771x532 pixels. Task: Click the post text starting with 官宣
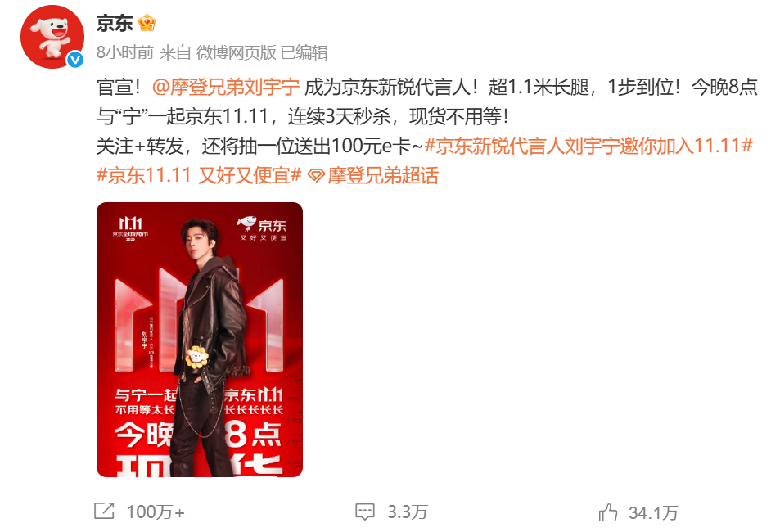426,131
